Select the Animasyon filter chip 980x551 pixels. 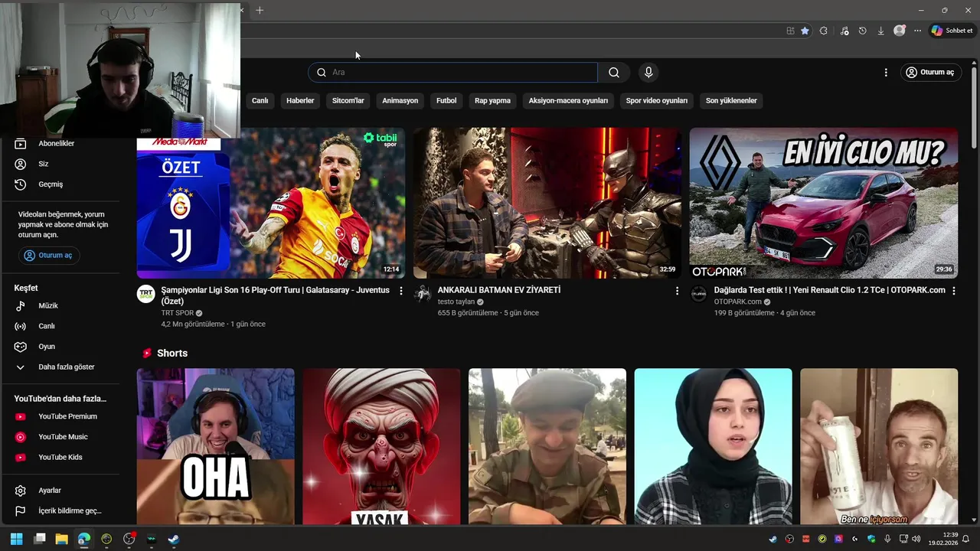click(400, 100)
